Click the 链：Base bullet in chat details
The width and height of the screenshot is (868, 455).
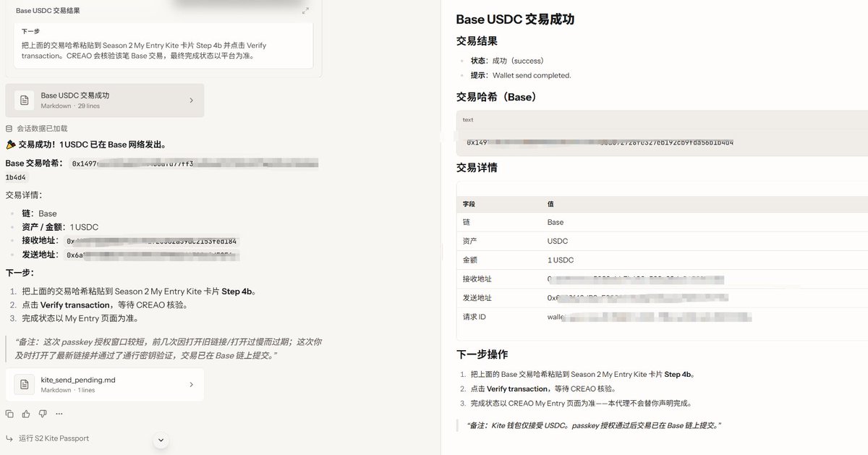(39, 213)
